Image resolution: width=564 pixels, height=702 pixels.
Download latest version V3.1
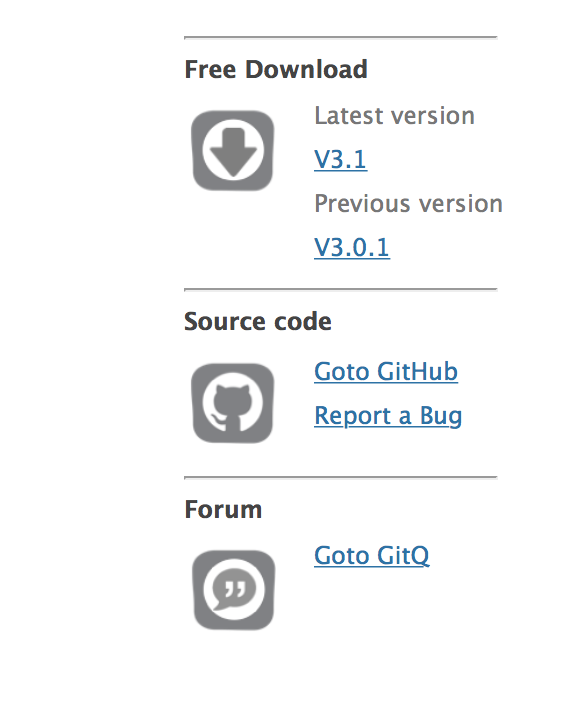[x=341, y=159]
